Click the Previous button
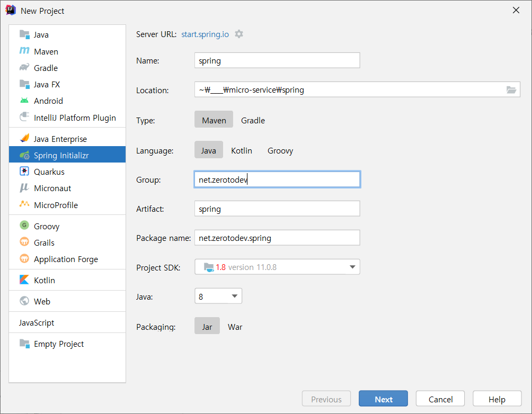The height and width of the screenshot is (414, 532). (x=326, y=399)
